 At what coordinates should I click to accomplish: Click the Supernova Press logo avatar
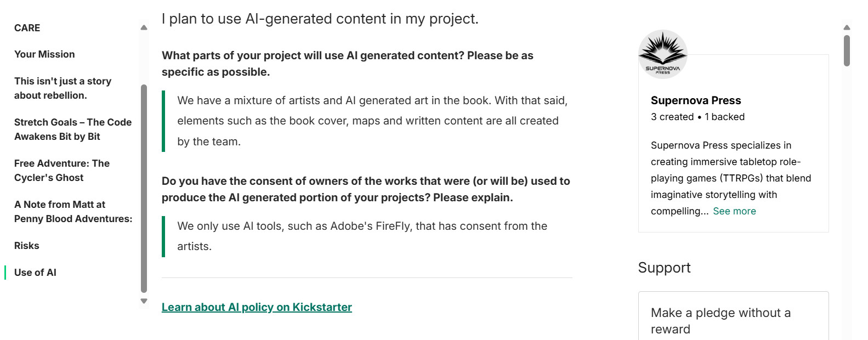pyautogui.click(x=662, y=54)
